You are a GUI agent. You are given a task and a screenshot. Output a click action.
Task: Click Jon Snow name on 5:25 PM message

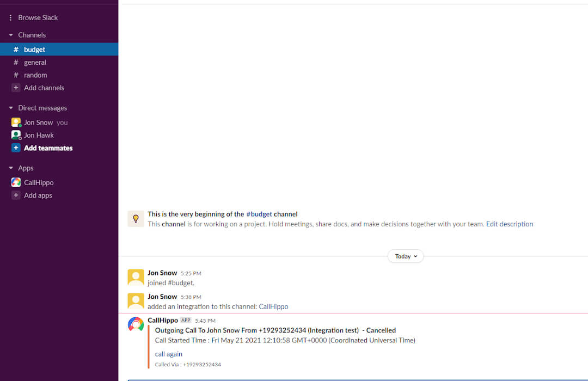click(162, 273)
